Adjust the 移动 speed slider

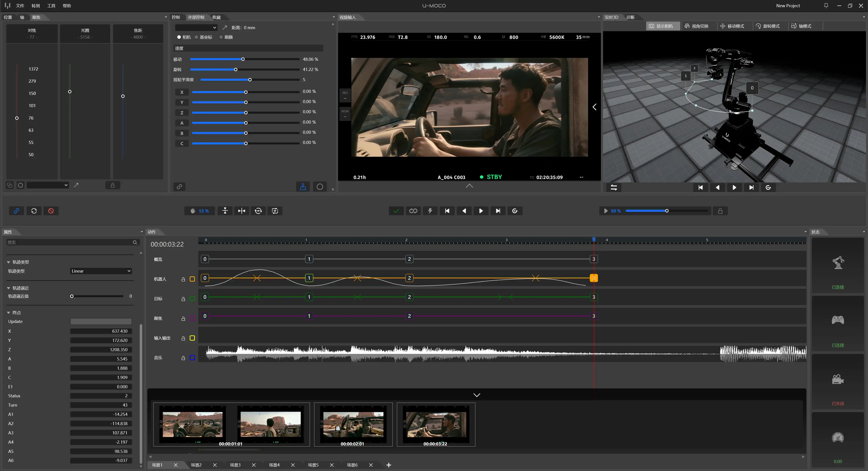(x=243, y=59)
